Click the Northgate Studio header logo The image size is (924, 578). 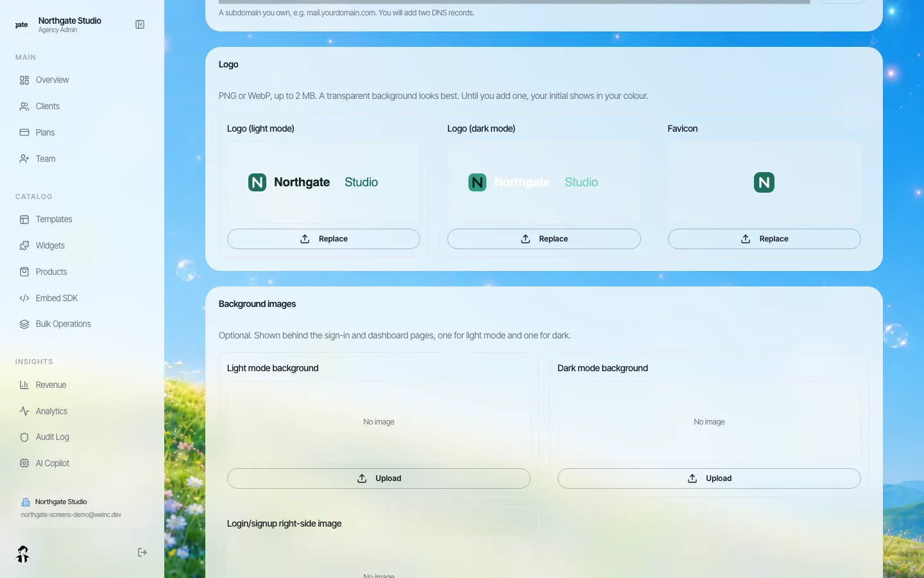click(x=22, y=24)
